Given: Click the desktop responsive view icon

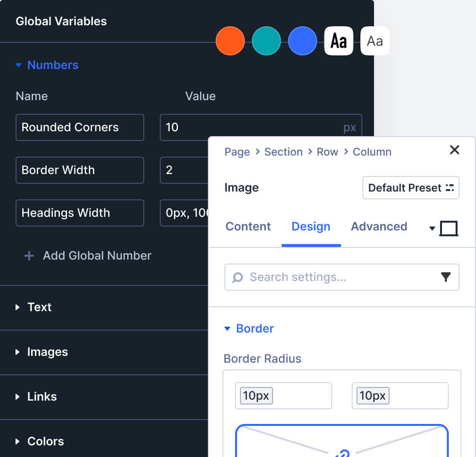Looking at the screenshot, I should (448, 228).
